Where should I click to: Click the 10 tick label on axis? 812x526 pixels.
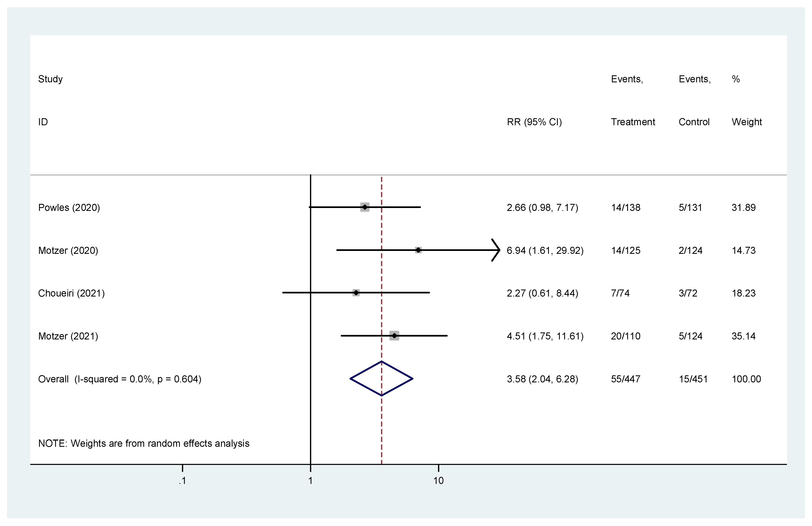(x=438, y=481)
